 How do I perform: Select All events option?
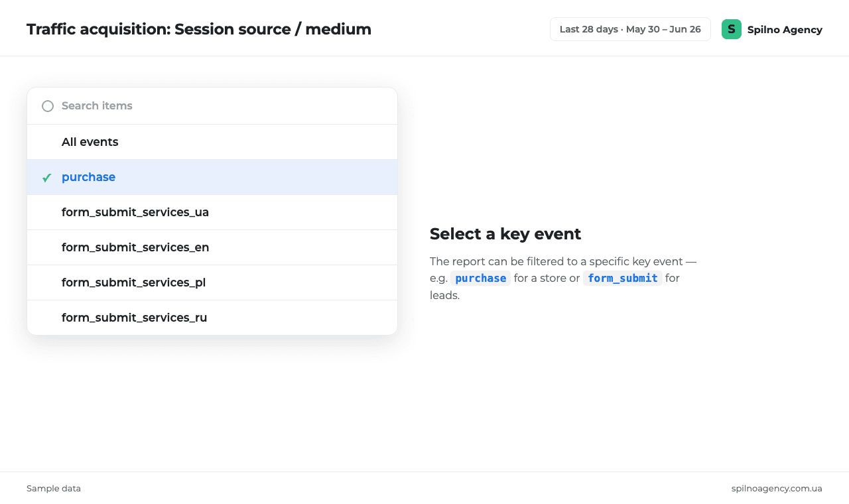click(212, 142)
